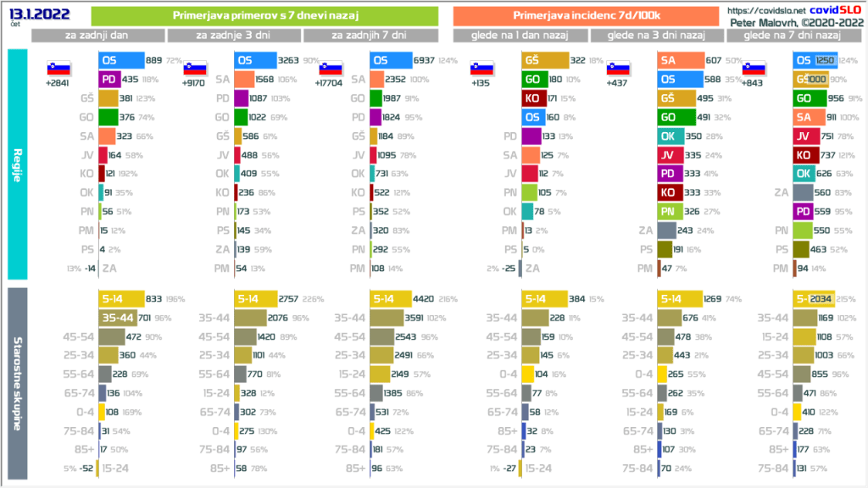
Task: Open the "za zadnjih 7 dni" tab
Action: tap(370, 36)
